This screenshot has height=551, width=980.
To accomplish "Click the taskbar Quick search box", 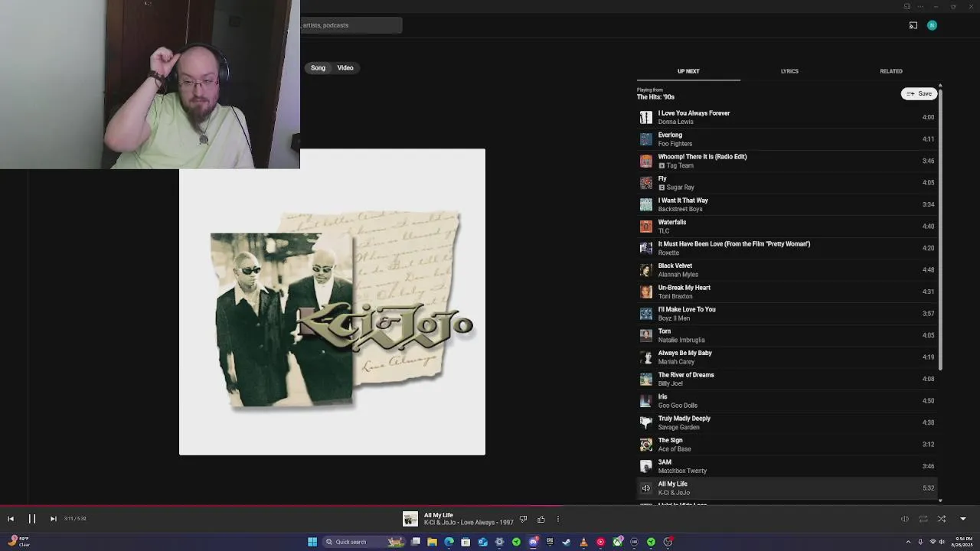I will 364,542.
